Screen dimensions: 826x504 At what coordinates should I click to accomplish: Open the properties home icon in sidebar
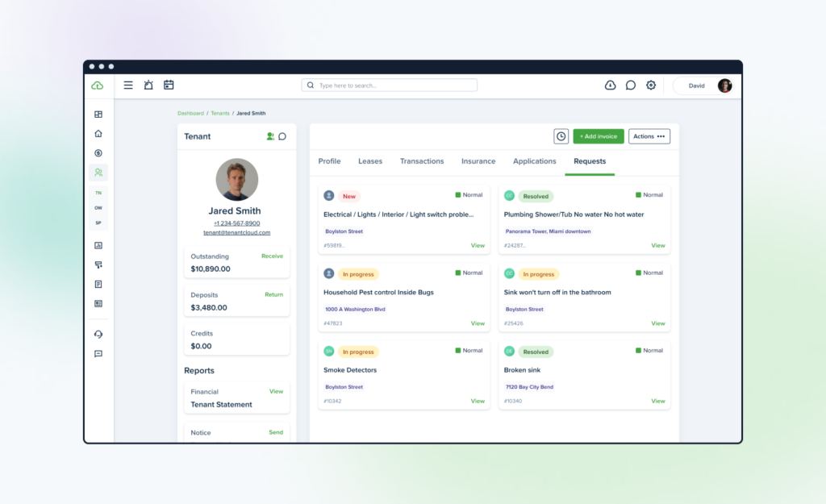(98, 134)
